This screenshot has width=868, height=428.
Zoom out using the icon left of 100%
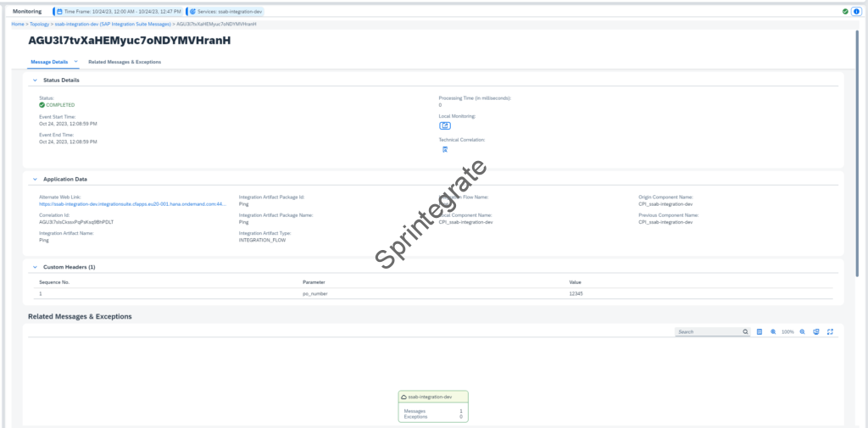pos(773,331)
